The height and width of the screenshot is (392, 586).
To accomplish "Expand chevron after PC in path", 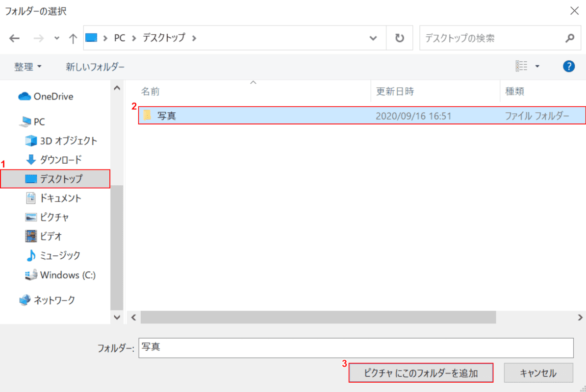I will [134, 38].
